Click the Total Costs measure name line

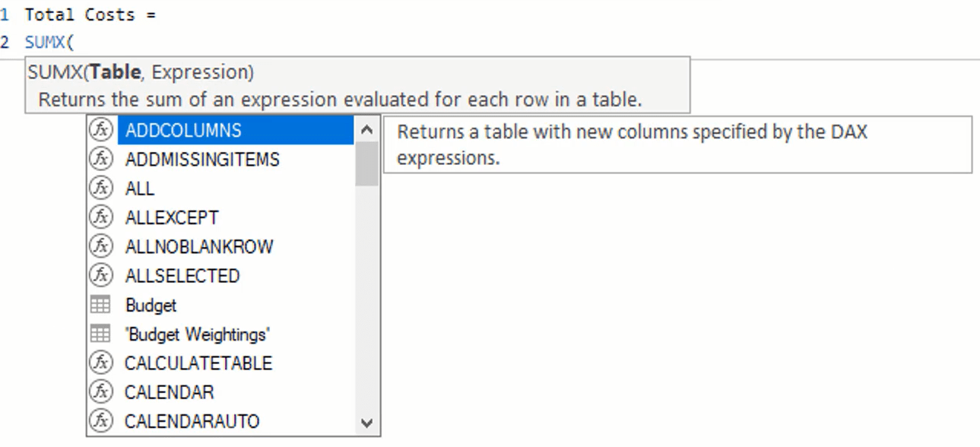[x=90, y=14]
